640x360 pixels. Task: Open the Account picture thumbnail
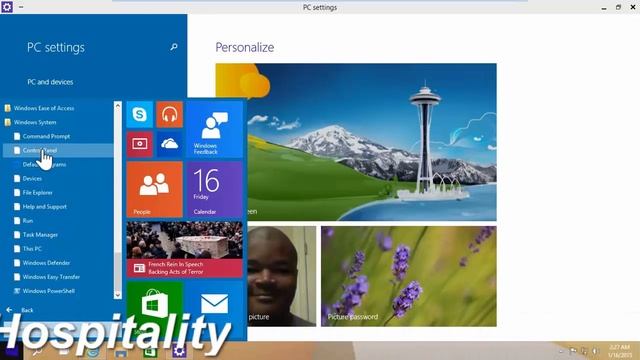[281, 276]
